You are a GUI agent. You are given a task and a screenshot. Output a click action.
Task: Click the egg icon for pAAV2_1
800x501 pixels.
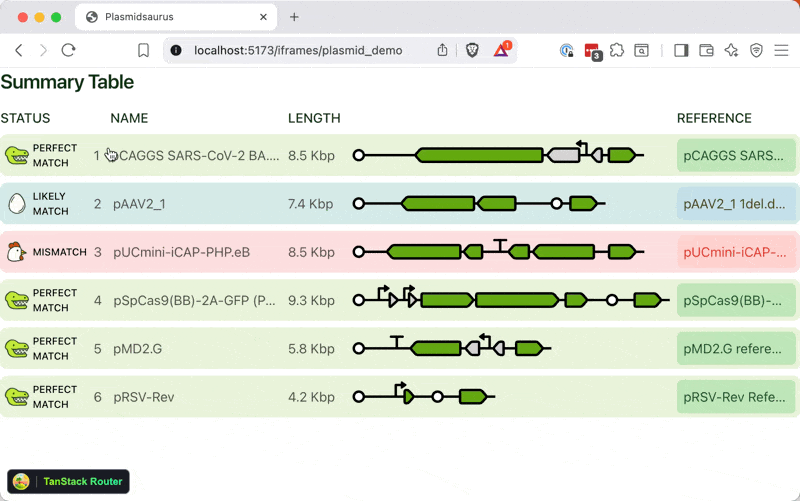pyautogui.click(x=17, y=204)
